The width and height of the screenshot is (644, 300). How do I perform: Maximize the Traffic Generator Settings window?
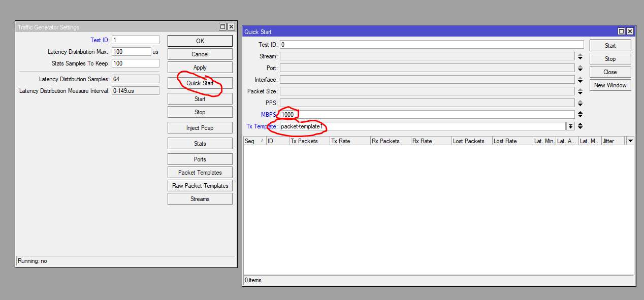click(x=222, y=27)
